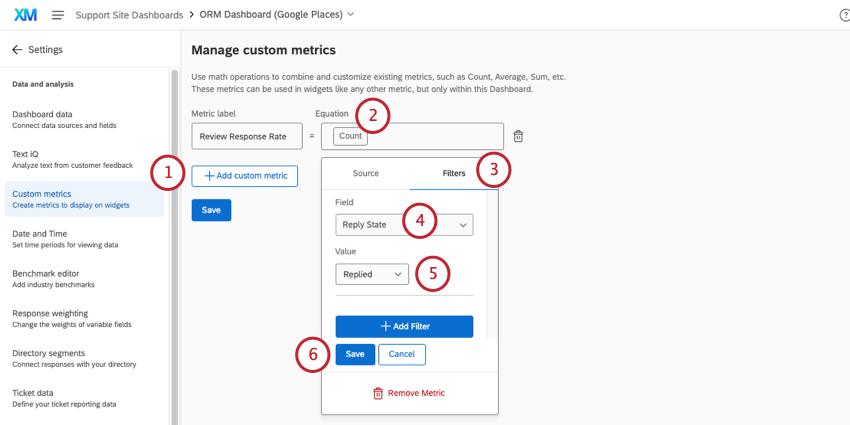Image resolution: width=850 pixels, height=425 pixels.
Task: Click the Add custom metric button
Action: (x=245, y=176)
